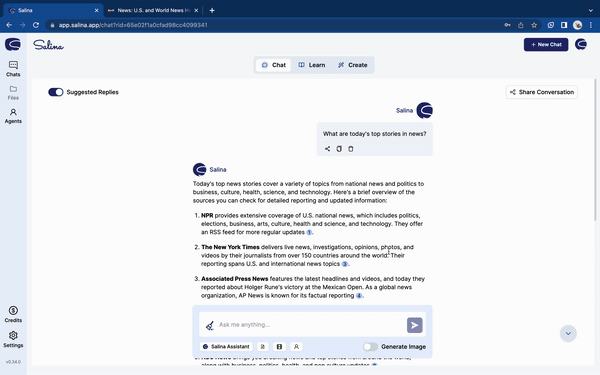Go back in the browser

click(x=9, y=25)
